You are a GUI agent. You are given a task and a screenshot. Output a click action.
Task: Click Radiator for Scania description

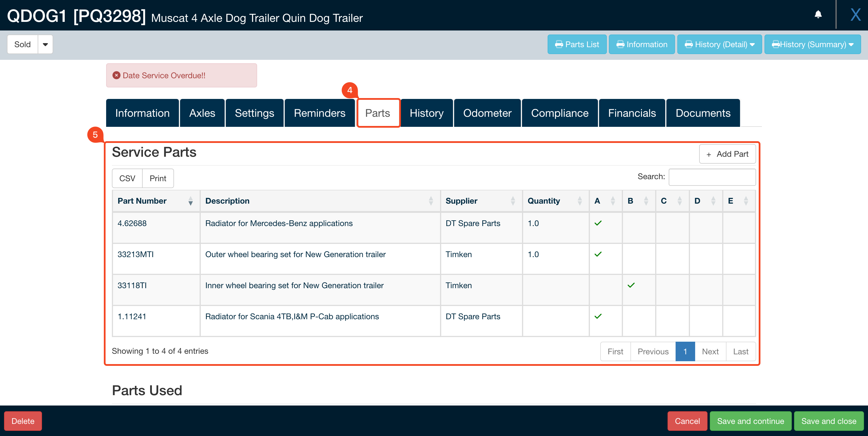pyautogui.click(x=292, y=316)
